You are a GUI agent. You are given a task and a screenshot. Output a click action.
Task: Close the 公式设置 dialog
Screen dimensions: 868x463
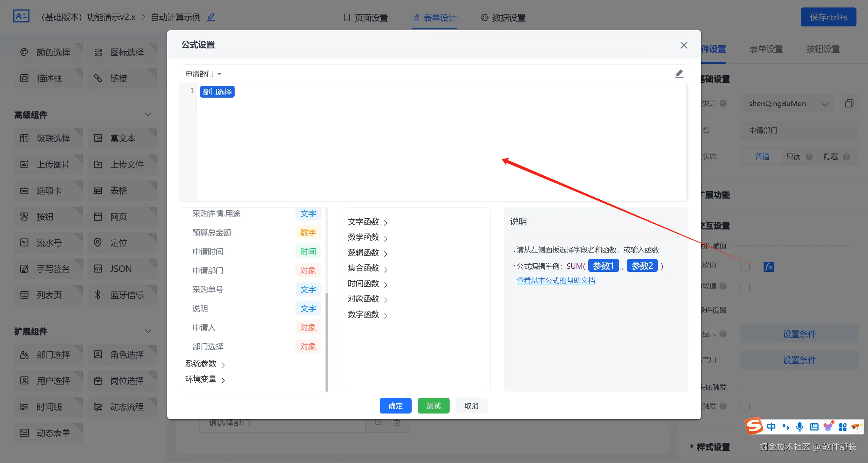684,45
